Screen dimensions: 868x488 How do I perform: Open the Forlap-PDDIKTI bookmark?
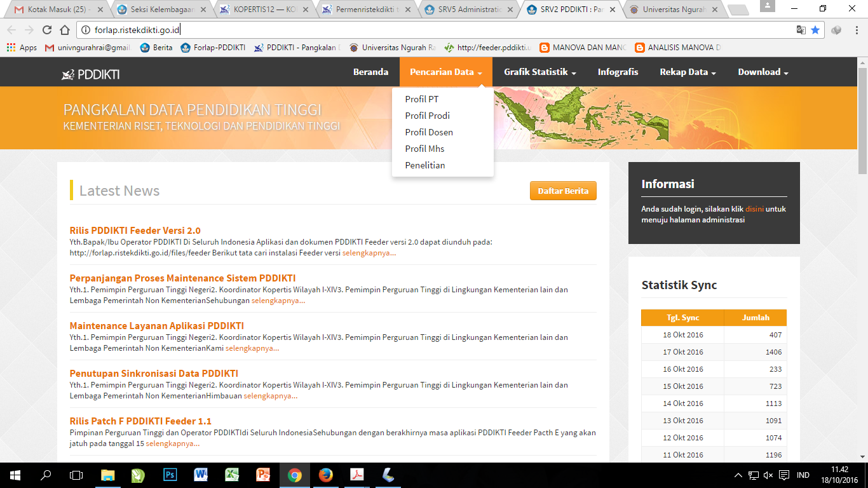(x=213, y=48)
